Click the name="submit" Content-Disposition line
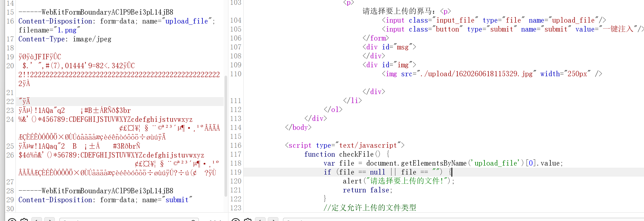 click(x=105, y=200)
